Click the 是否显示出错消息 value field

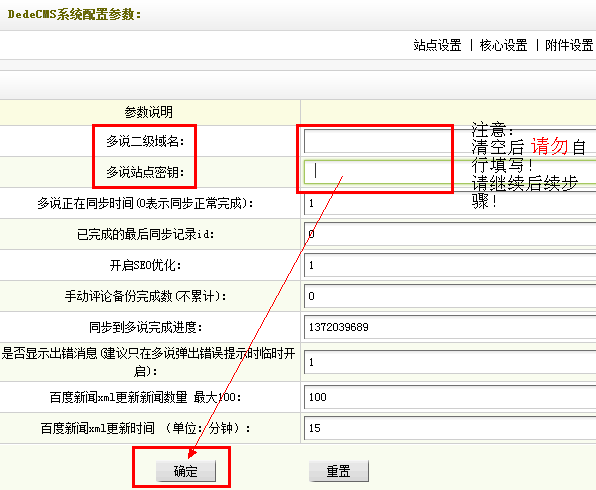(x=450, y=362)
